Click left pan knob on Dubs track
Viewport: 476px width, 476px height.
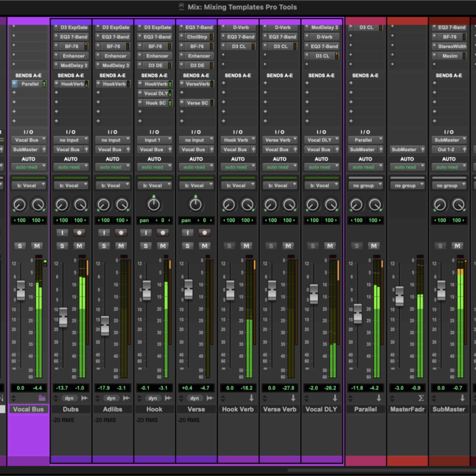pos(62,205)
